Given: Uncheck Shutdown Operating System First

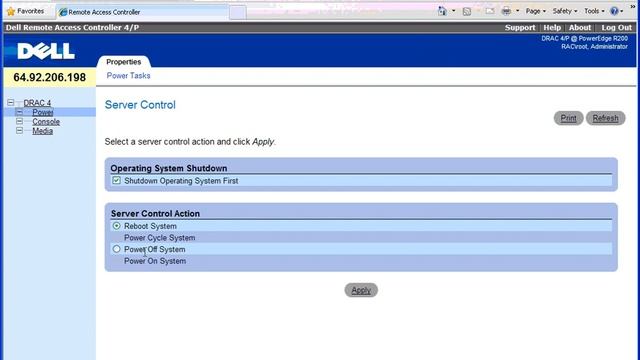Looking at the screenshot, I should point(116,180).
